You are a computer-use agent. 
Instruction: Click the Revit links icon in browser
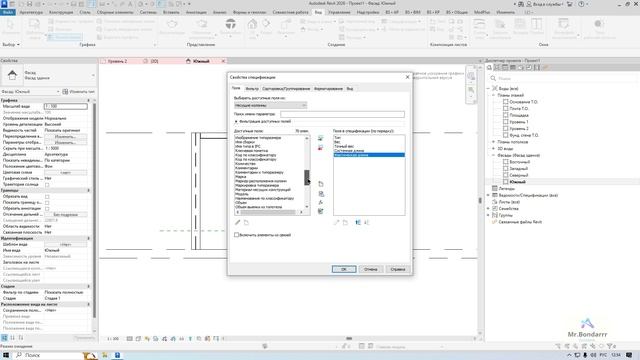[495, 222]
